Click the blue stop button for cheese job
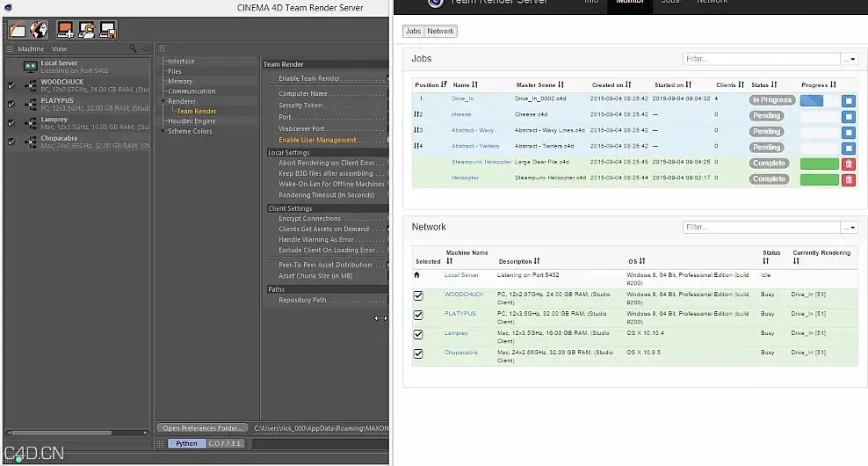 (848, 116)
